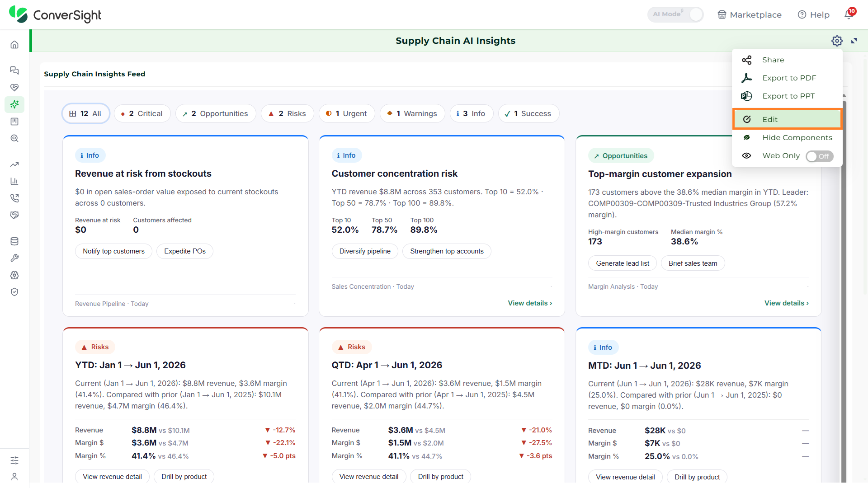Choose Edit from the settings menu
Screen dimensions: 868x488
pyautogui.click(x=787, y=119)
